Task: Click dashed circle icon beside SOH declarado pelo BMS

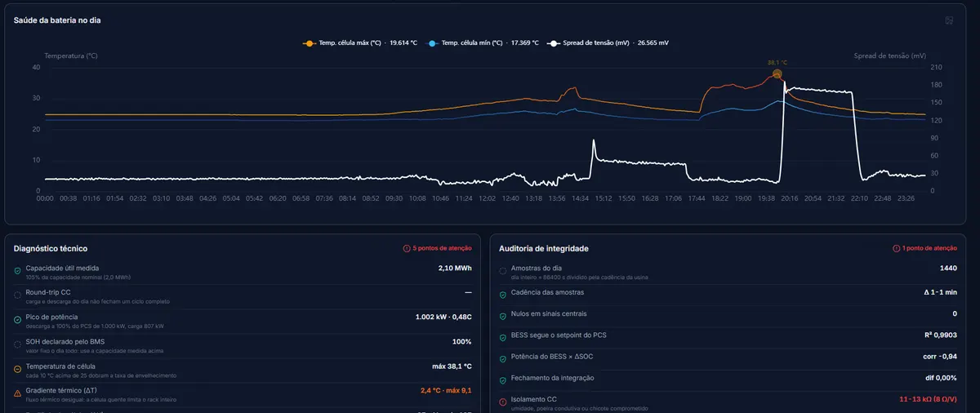Action: click(x=18, y=344)
